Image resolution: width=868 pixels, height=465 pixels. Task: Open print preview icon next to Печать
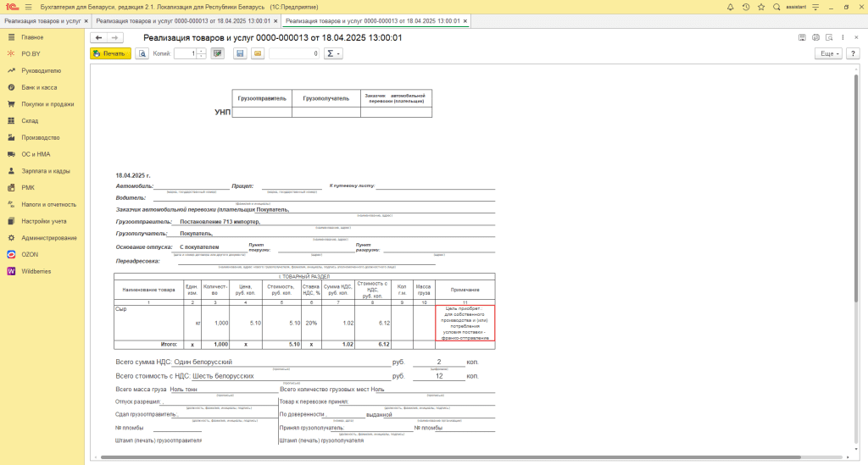[142, 53]
